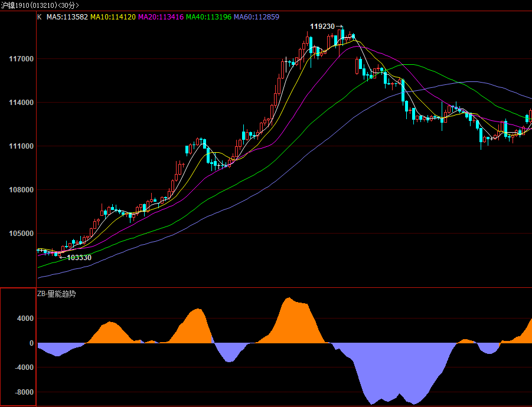Click the K label before MA5

(40, 17)
